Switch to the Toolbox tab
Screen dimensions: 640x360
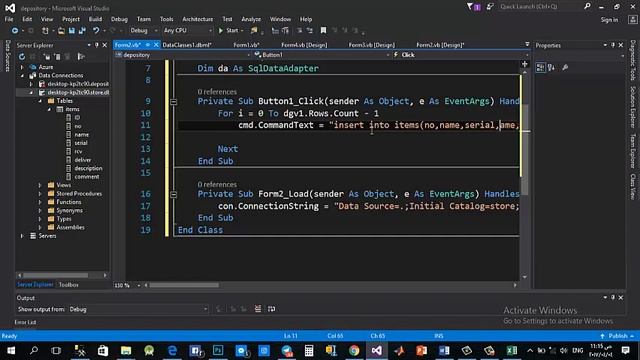(68, 285)
